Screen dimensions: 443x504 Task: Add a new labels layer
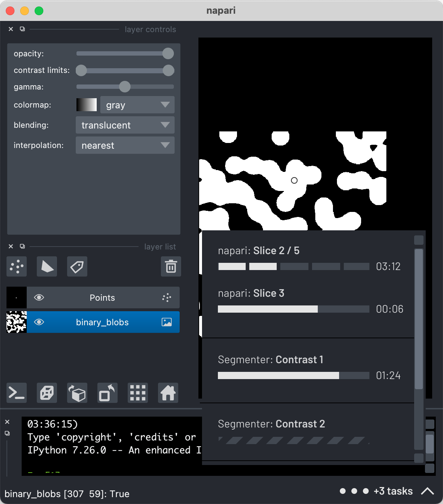pyautogui.click(x=77, y=267)
